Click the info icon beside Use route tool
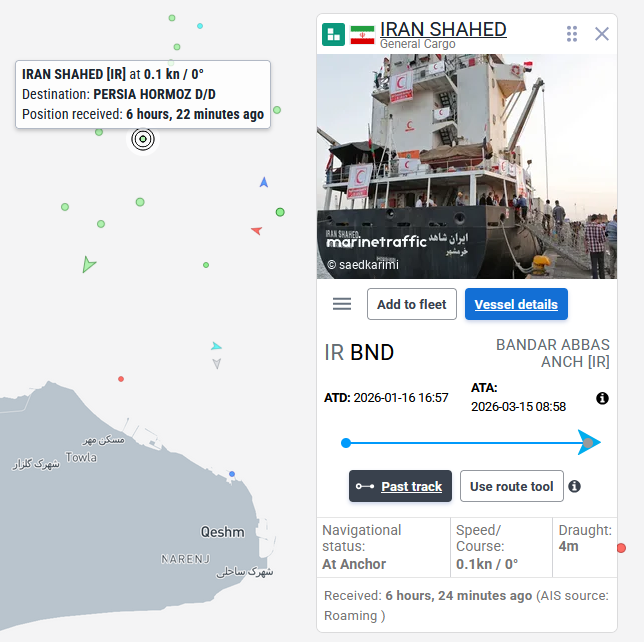The width and height of the screenshot is (644, 642). (574, 486)
